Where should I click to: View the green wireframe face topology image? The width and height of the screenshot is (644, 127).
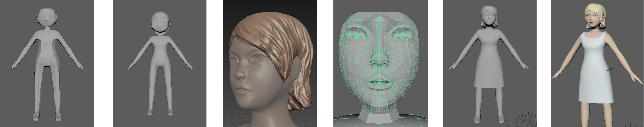click(380, 63)
